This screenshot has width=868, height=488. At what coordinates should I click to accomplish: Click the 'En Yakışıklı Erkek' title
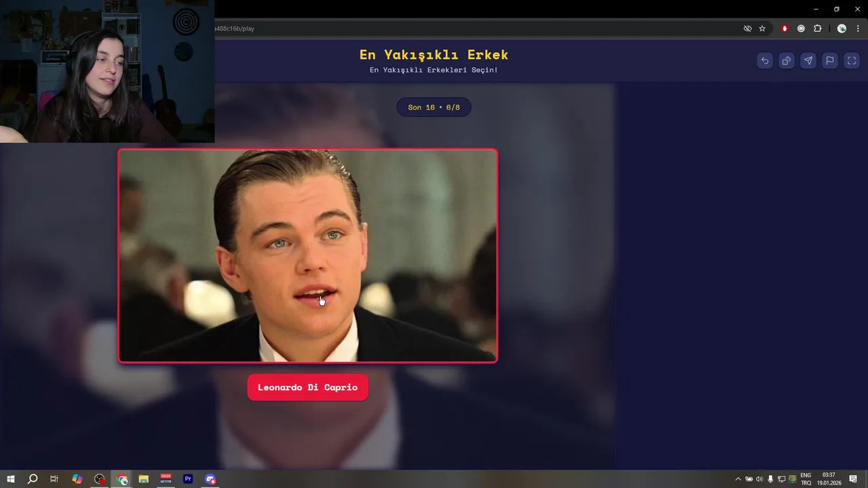[x=434, y=54]
